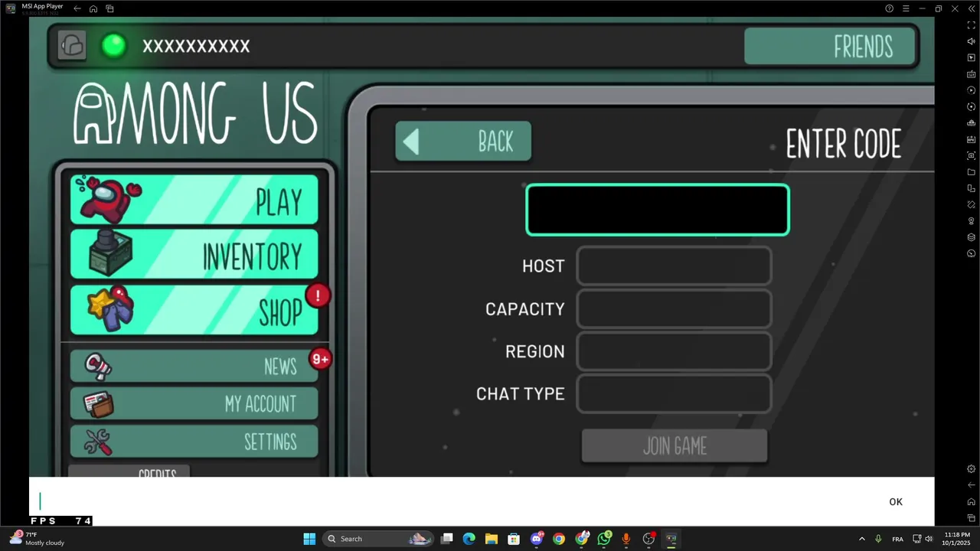Click the Chat Type field box

[x=675, y=394]
